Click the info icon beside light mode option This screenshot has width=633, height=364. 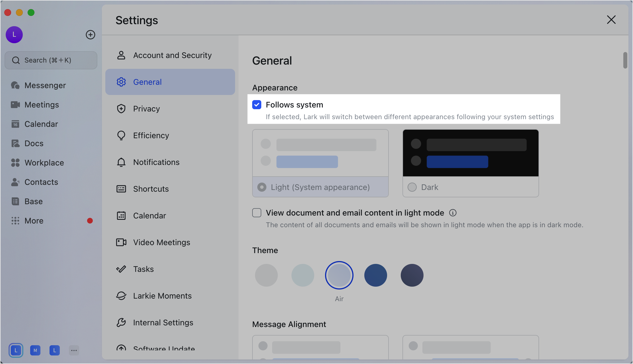coord(453,213)
